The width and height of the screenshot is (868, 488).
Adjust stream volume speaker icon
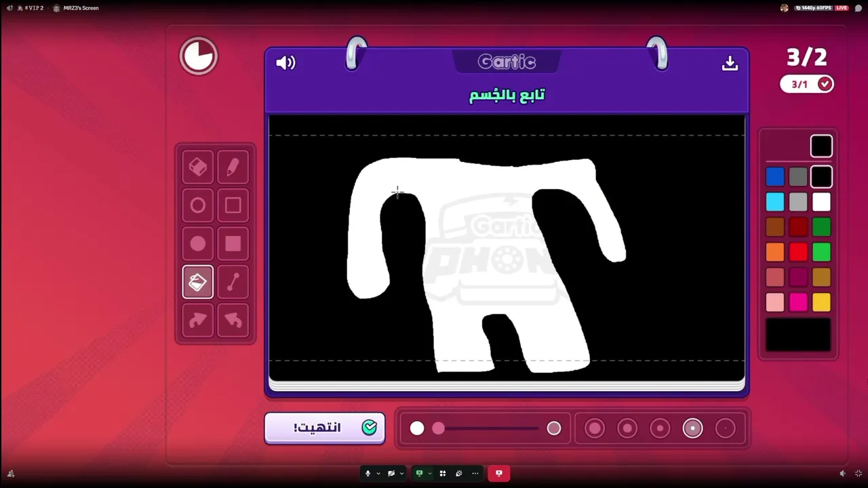pos(842,474)
